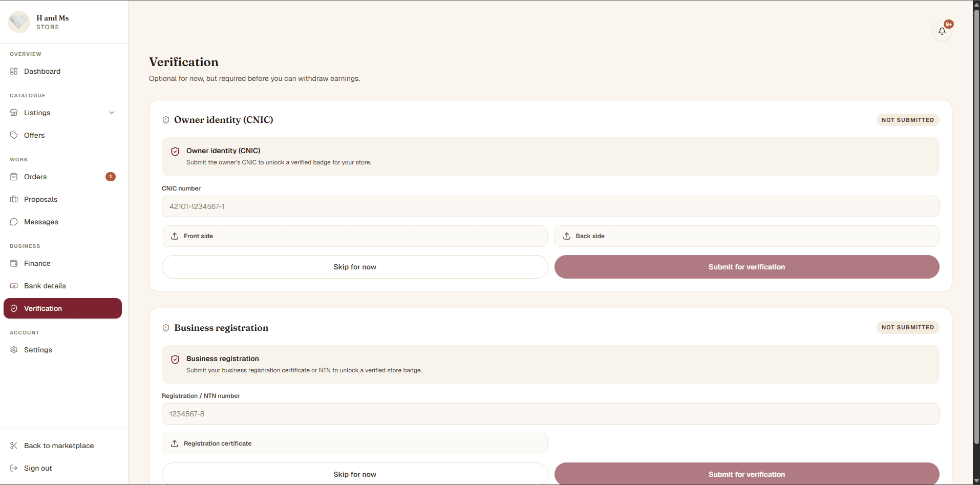Click the Messages chat bubble icon
Image resolution: width=980 pixels, height=485 pixels.
pyautogui.click(x=14, y=222)
